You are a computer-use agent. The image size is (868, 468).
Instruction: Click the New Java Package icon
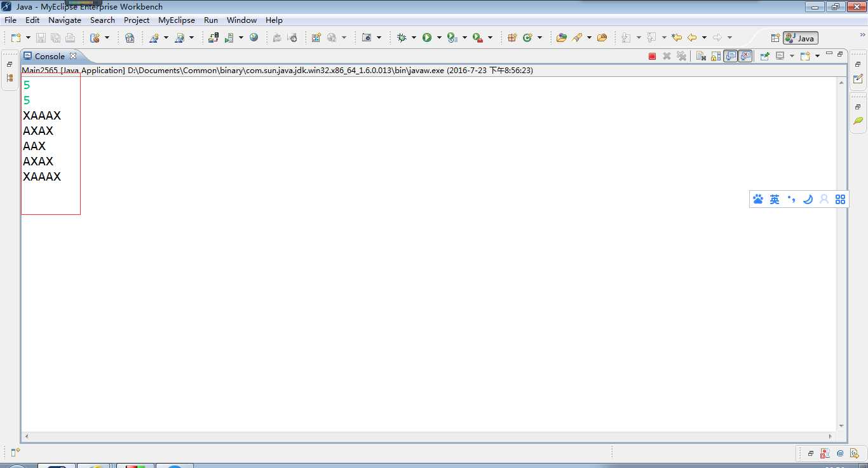point(512,38)
